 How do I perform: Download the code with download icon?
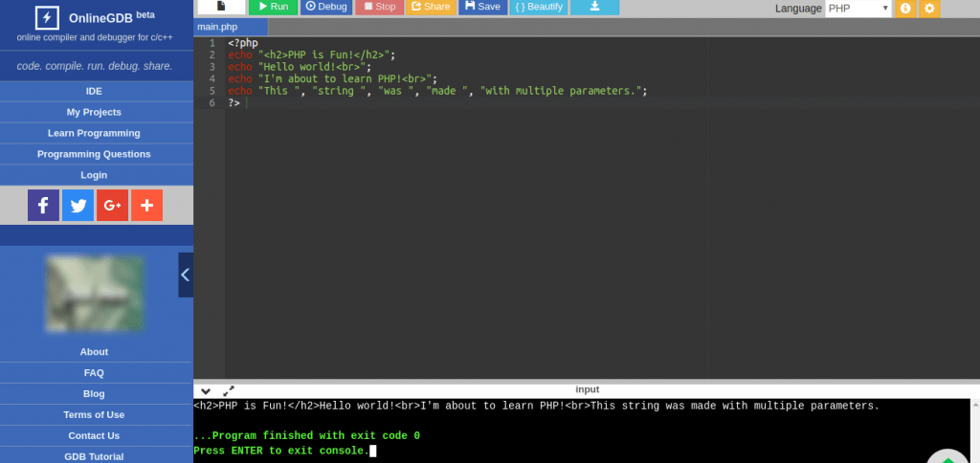coord(595,7)
